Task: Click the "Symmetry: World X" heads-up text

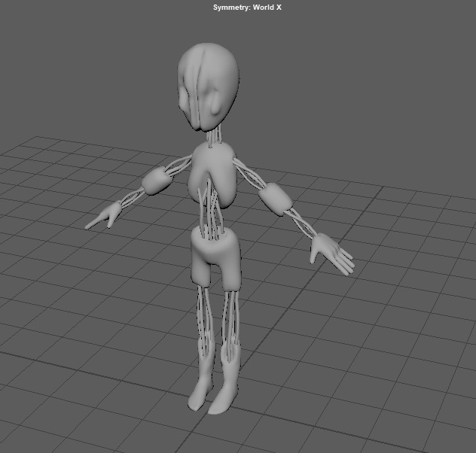Action: coord(247,8)
